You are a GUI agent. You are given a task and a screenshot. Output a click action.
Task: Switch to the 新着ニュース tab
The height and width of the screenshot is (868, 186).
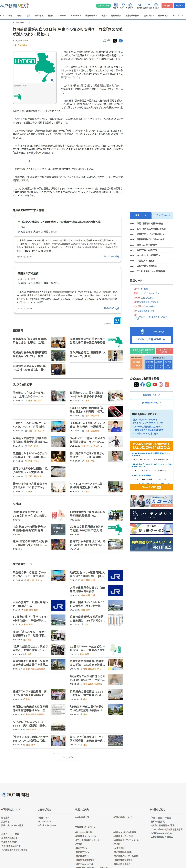click(141, 215)
